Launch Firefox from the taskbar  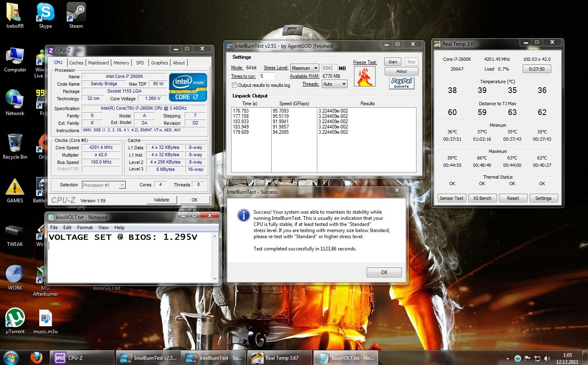click(37, 358)
